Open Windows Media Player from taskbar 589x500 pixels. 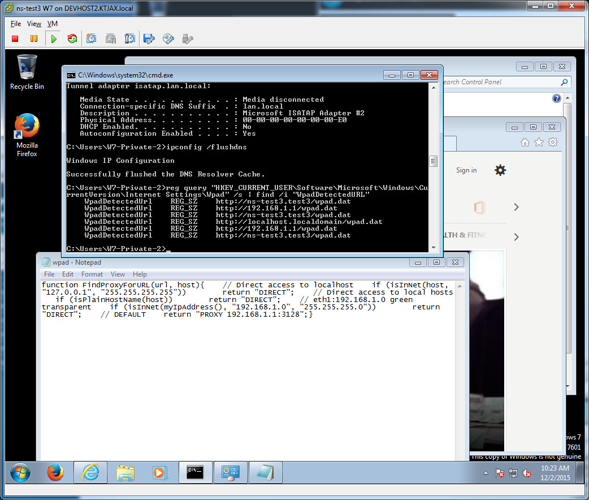(160, 473)
